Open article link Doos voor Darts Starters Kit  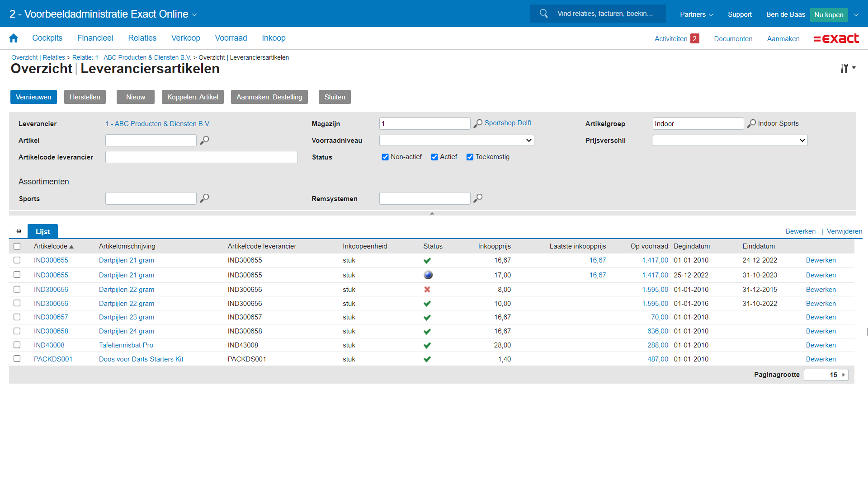tap(141, 359)
